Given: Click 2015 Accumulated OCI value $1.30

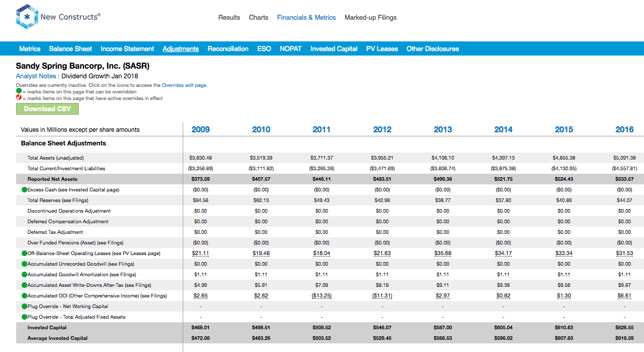Looking at the screenshot, I should (x=564, y=296).
